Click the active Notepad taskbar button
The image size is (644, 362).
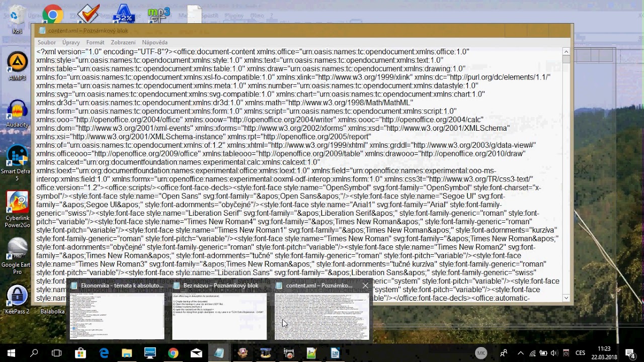click(x=219, y=353)
